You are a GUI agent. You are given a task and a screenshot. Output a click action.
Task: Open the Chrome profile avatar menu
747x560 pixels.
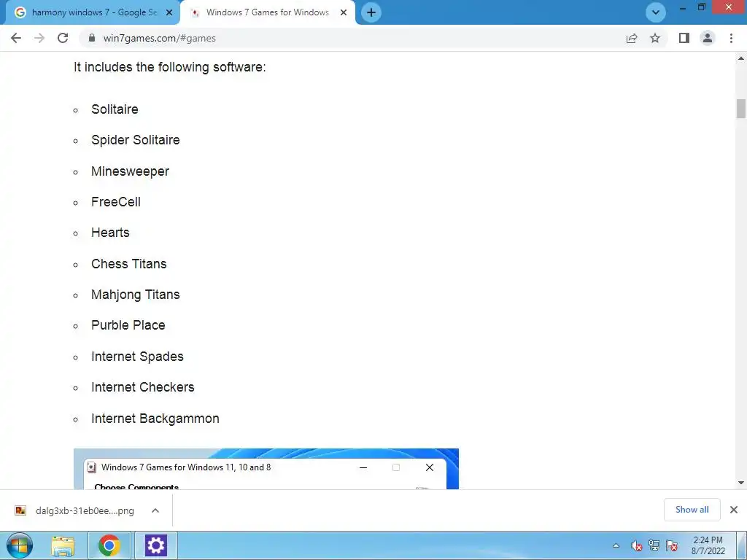708,38
